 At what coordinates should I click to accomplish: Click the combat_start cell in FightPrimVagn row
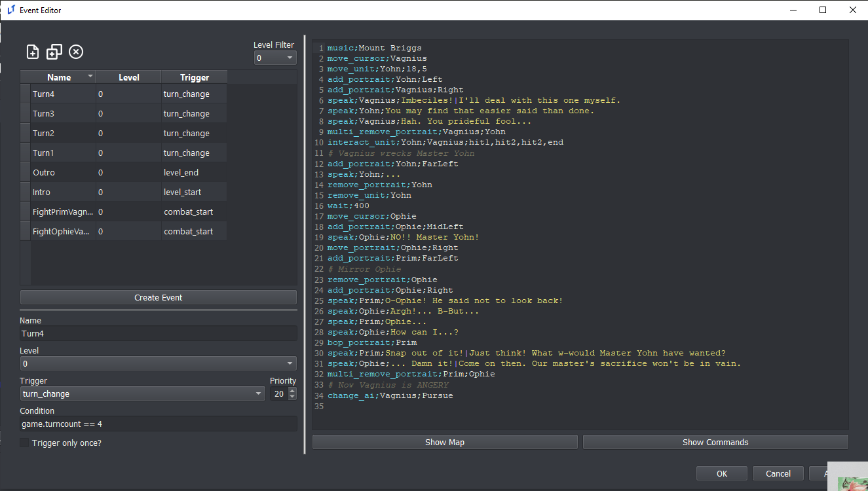[x=194, y=212]
